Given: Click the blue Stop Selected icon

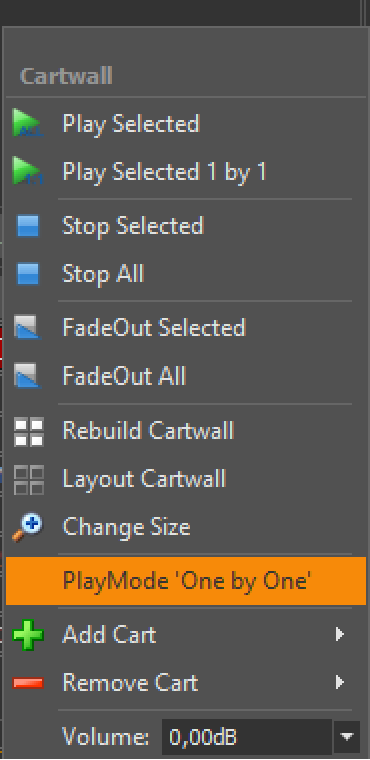Looking at the screenshot, I should (28, 226).
